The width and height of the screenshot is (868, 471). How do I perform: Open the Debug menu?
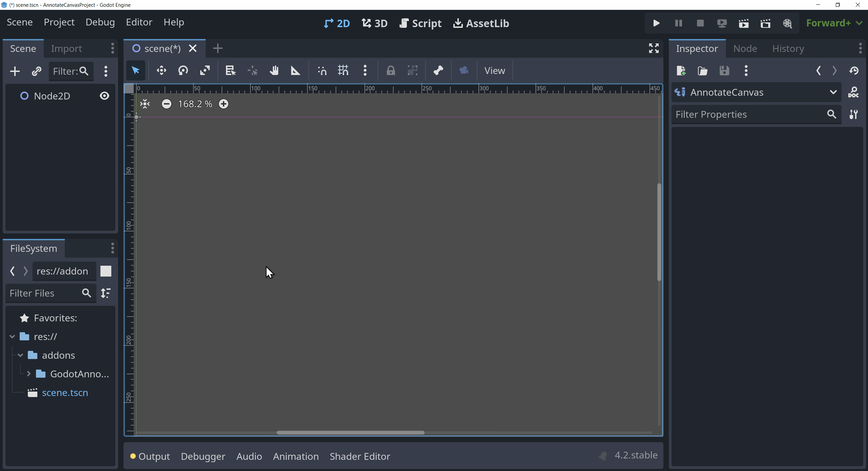click(x=100, y=21)
